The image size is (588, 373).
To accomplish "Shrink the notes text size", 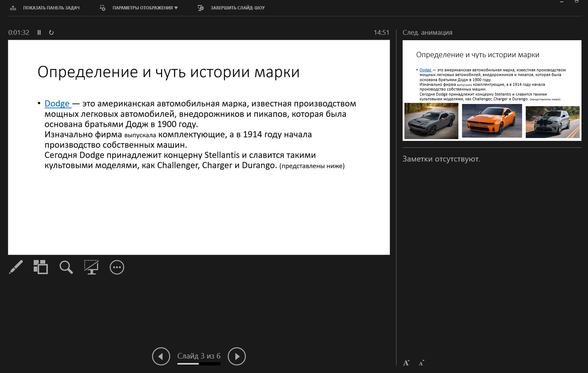I will click(421, 362).
